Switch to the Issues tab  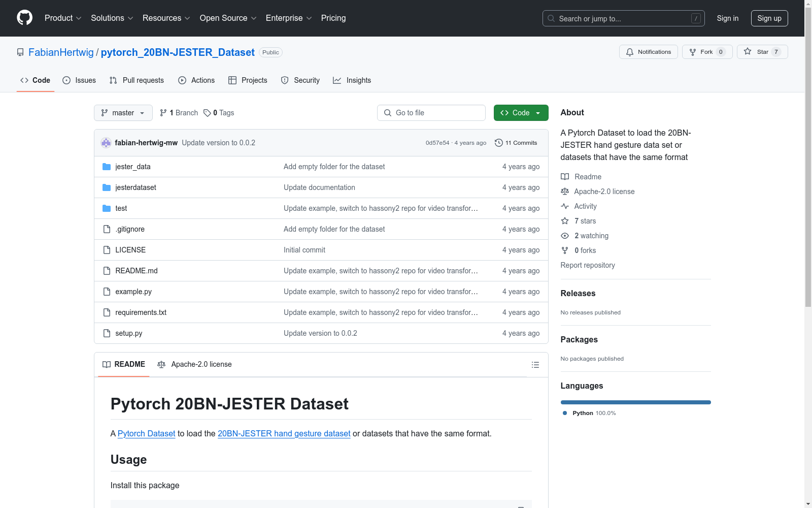pyautogui.click(x=79, y=80)
